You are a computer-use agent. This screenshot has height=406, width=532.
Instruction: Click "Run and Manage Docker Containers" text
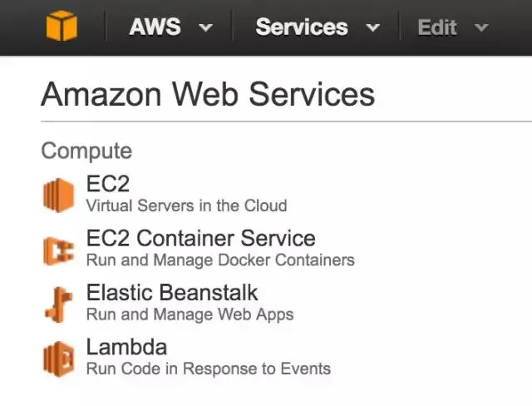(x=220, y=260)
